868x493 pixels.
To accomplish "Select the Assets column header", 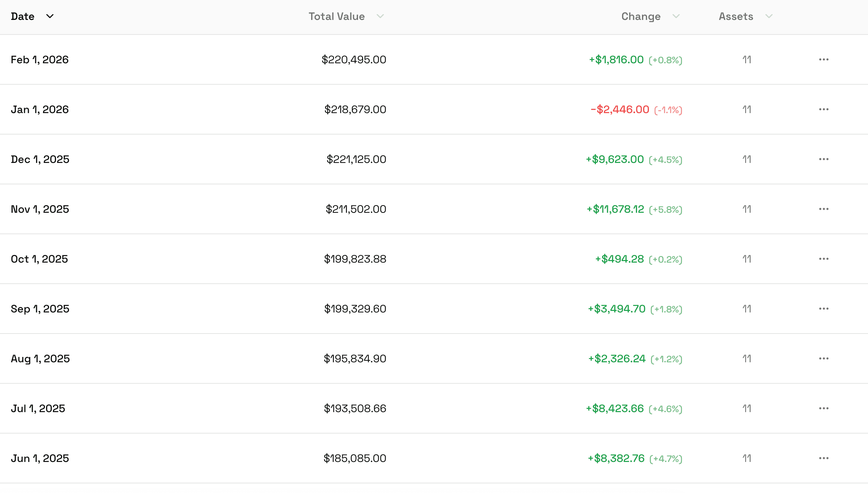I will pyautogui.click(x=736, y=16).
